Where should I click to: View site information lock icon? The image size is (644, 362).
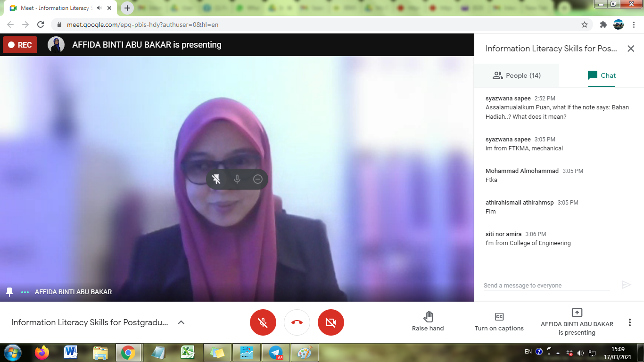click(59, 25)
